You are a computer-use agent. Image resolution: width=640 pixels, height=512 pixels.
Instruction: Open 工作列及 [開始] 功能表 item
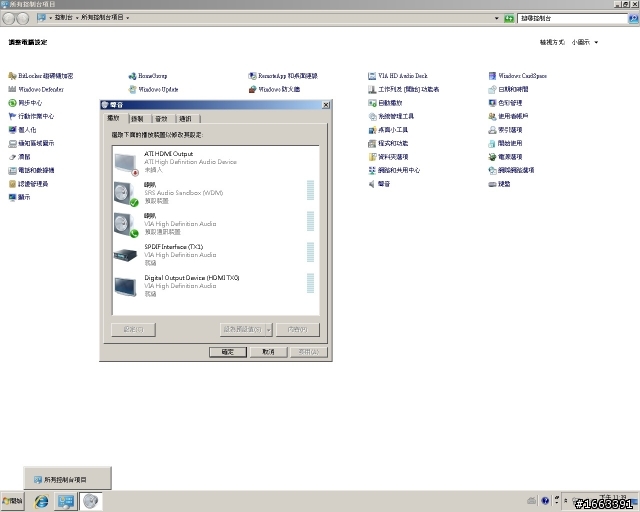(403, 89)
